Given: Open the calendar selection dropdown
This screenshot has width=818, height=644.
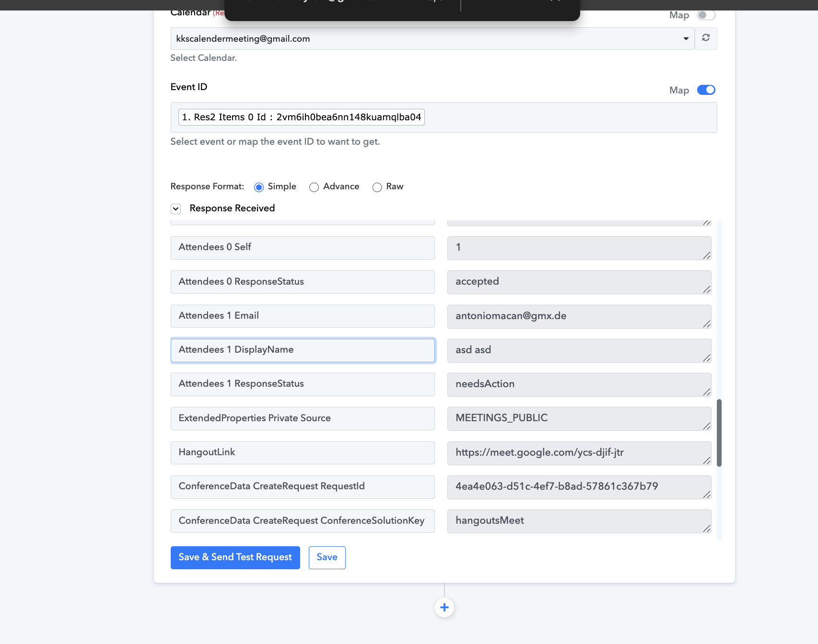Looking at the screenshot, I should point(432,38).
